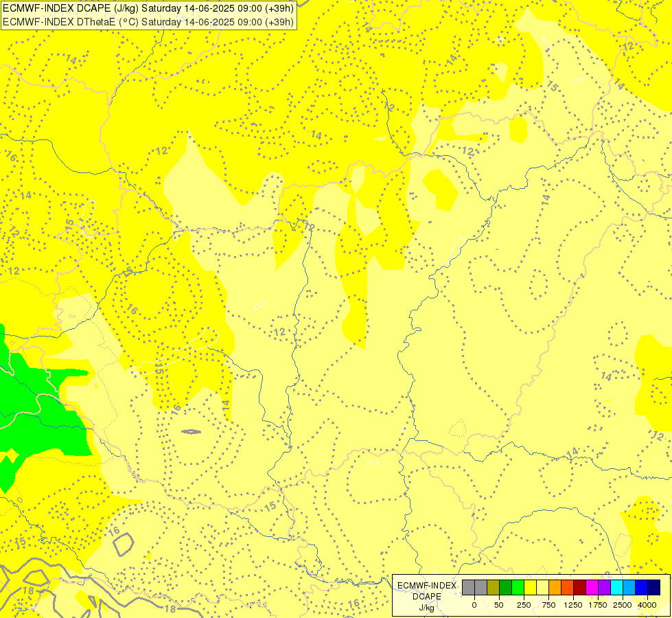This screenshot has height=618, width=672.
Task: Click the '250' legend scale value
Action: 524,605
